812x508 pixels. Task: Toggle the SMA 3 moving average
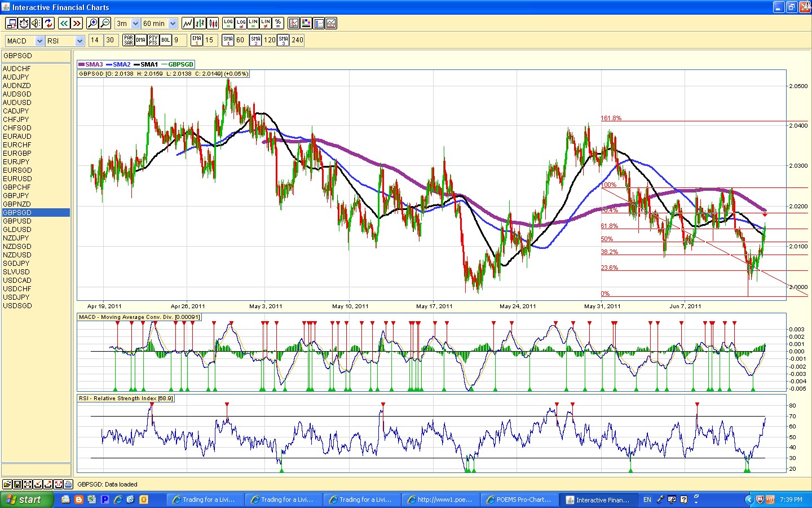(x=284, y=40)
